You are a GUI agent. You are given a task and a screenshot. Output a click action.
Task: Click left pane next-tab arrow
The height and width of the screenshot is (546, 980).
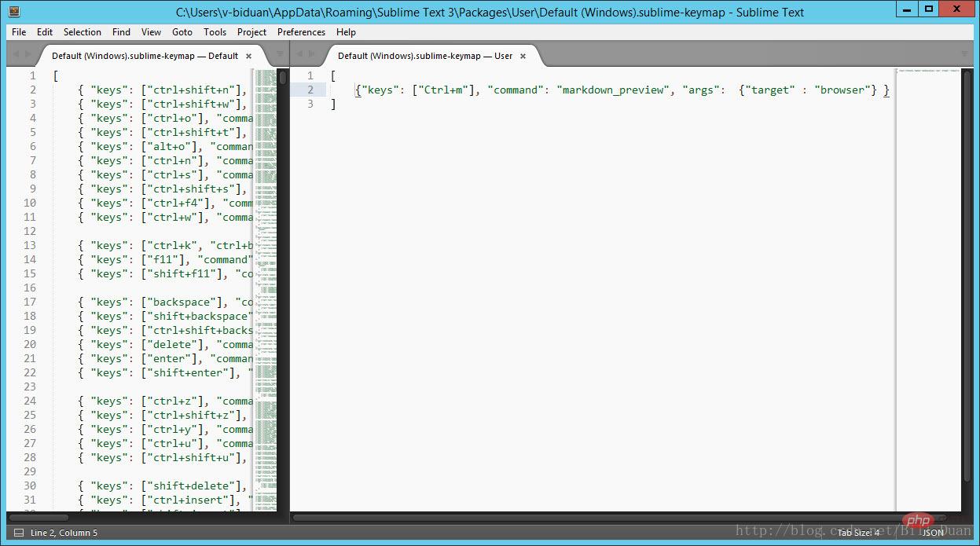point(29,54)
